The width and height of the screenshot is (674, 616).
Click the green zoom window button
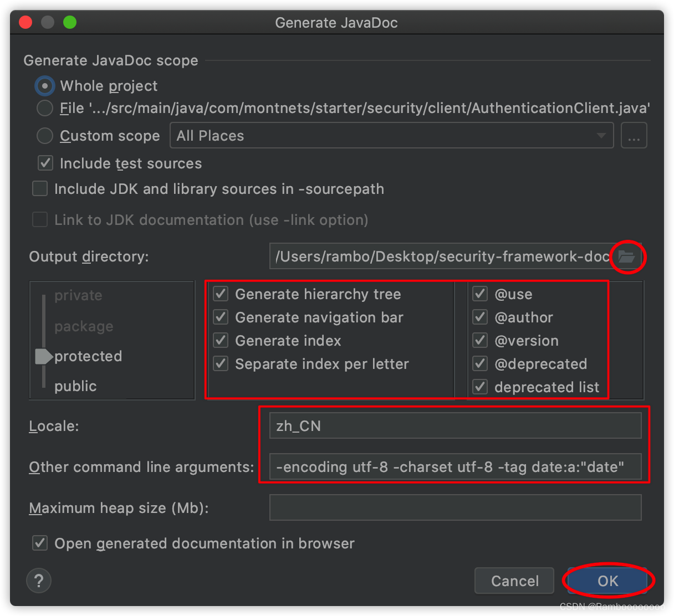[70, 22]
